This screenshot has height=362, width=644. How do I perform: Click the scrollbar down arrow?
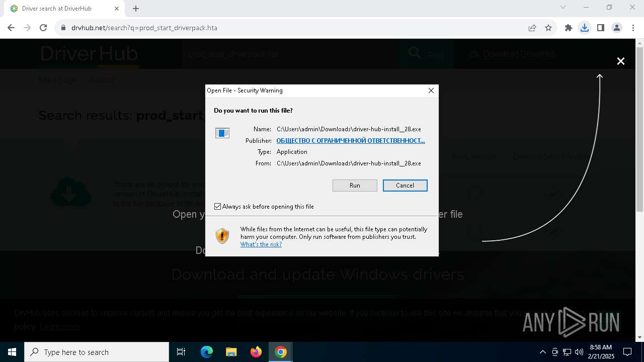[x=639, y=337]
